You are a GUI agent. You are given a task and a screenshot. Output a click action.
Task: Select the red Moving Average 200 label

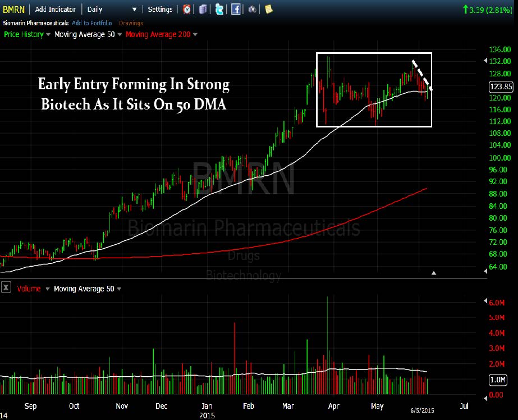(x=158, y=34)
